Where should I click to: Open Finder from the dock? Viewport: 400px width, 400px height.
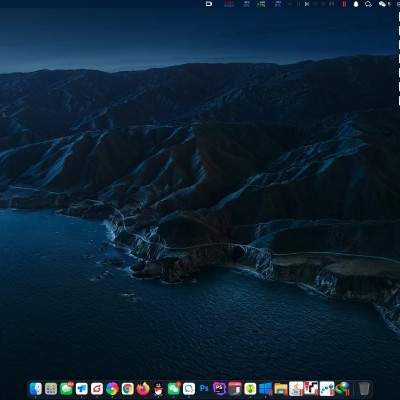[36, 389]
